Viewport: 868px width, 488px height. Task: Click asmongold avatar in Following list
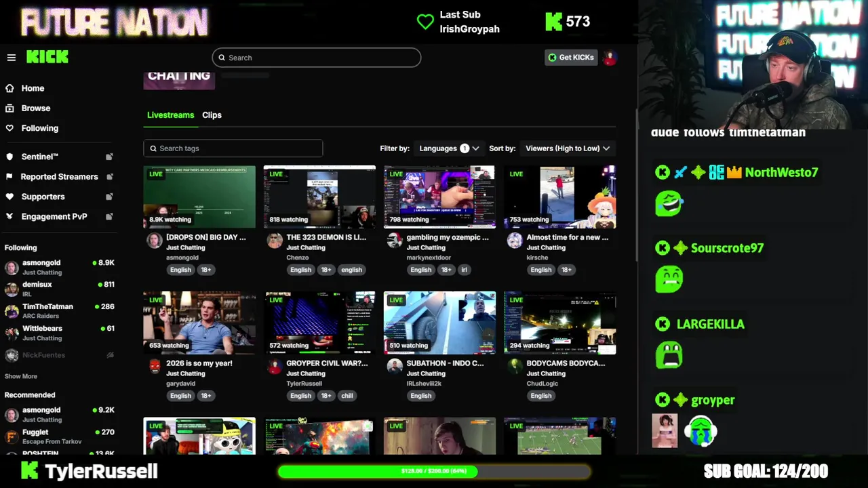tap(12, 267)
